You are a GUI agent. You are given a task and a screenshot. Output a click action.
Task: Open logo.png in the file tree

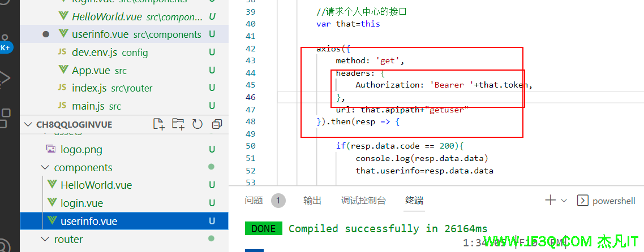(x=81, y=150)
